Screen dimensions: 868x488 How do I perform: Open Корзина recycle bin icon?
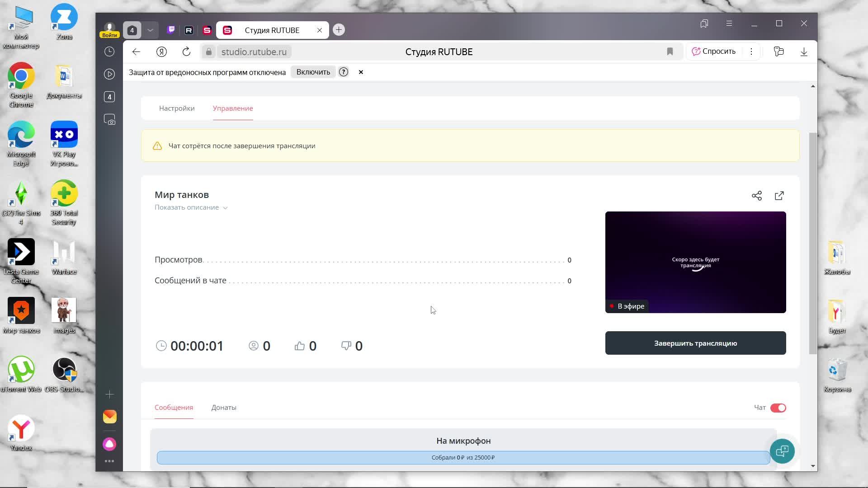(x=837, y=375)
